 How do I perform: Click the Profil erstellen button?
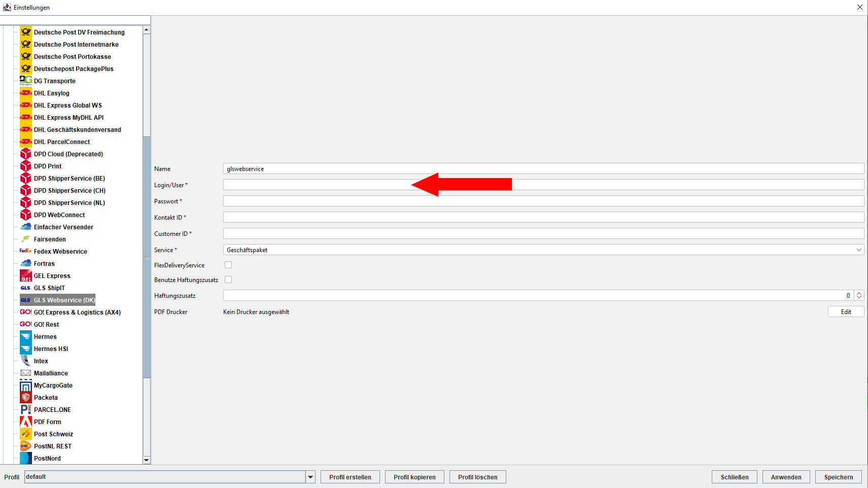(x=350, y=477)
